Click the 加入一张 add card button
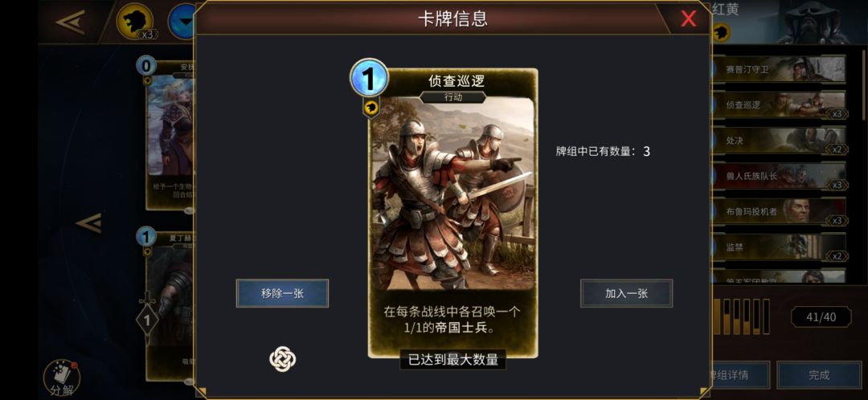The height and width of the screenshot is (400, 868). 626,293
